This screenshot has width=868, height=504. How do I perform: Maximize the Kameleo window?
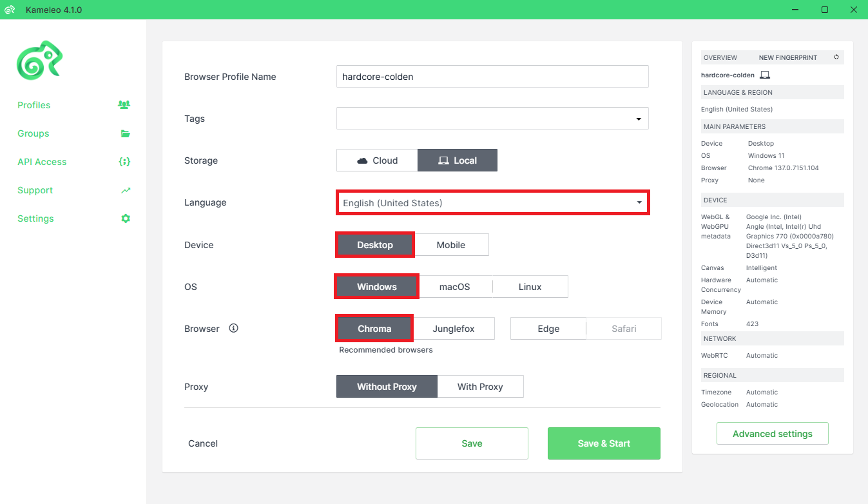(825, 10)
